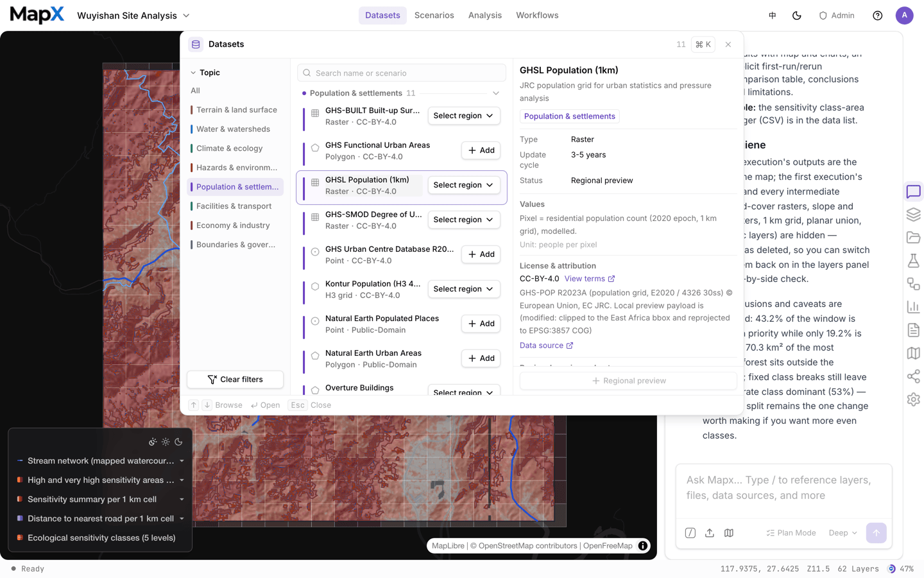Click the share icon in right sidebar
The image size is (924, 578).
[x=914, y=376]
